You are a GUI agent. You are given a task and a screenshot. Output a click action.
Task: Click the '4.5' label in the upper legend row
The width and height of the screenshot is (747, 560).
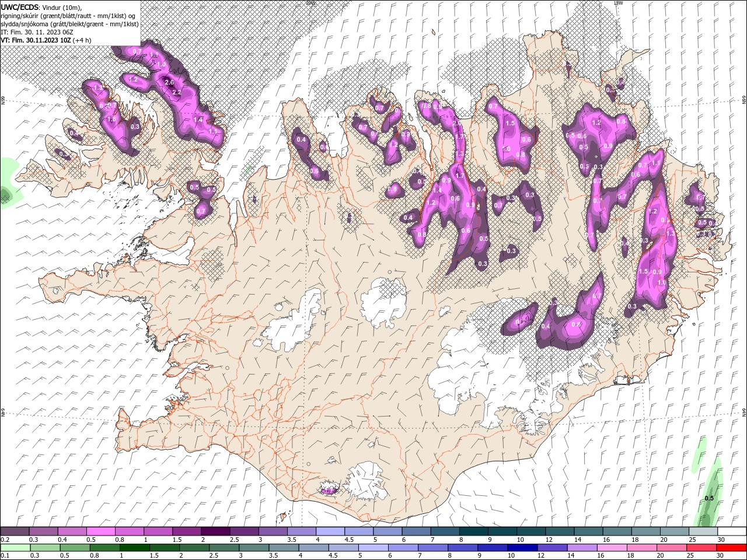click(x=349, y=540)
